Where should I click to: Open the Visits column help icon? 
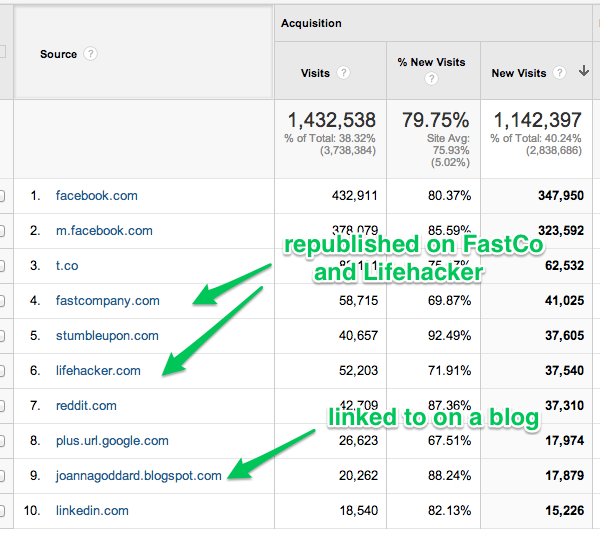tap(343, 72)
